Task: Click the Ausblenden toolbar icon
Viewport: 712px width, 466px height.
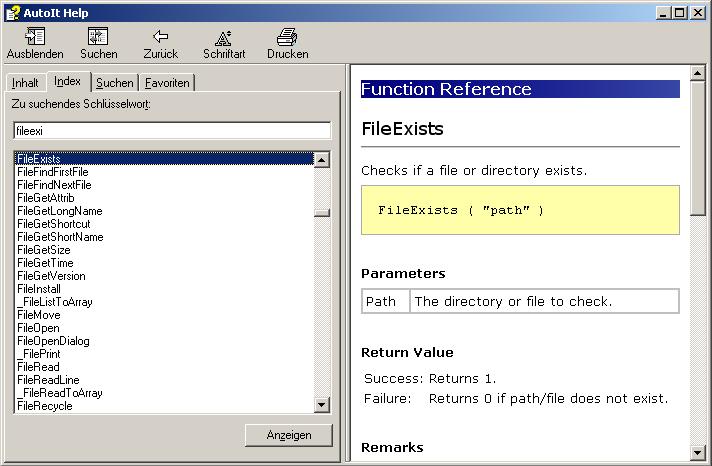Action: click(35, 37)
